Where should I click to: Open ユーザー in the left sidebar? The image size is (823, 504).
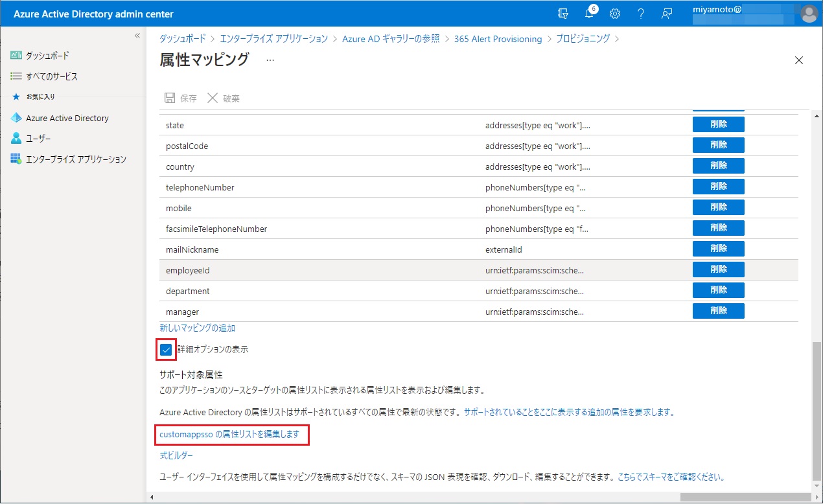coord(38,139)
